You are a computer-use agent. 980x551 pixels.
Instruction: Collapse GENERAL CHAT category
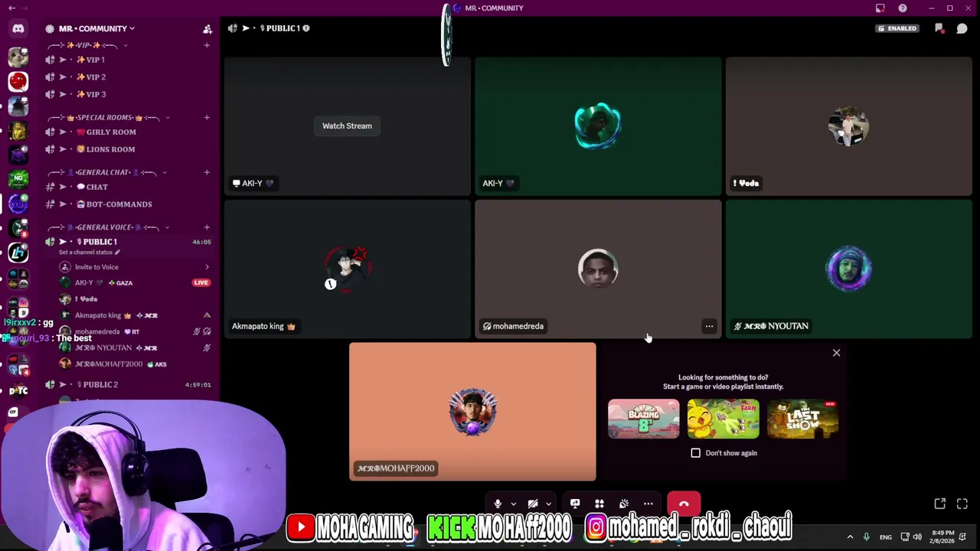(x=107, y=172)
